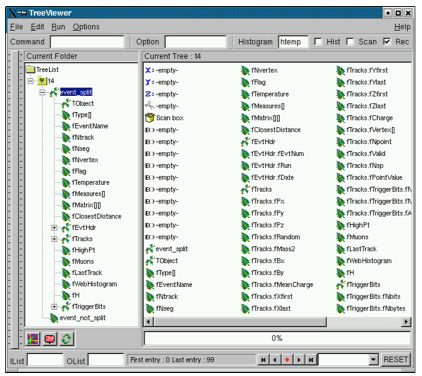The width and height of the screenshot is (422, 376).
Task: Click the horizontal scrollbar thumb
Action: click(240, 322)
